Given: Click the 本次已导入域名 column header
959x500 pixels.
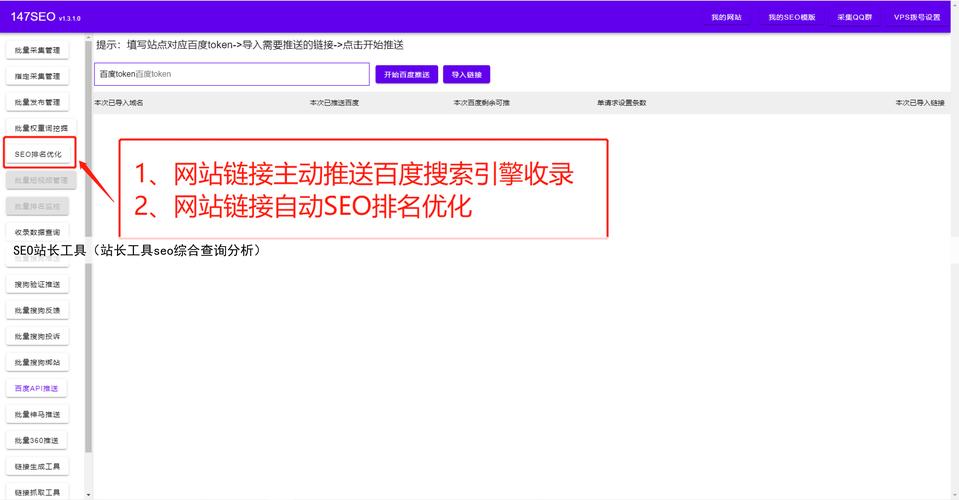Looking at the screenshot, I should click(119, 103).
